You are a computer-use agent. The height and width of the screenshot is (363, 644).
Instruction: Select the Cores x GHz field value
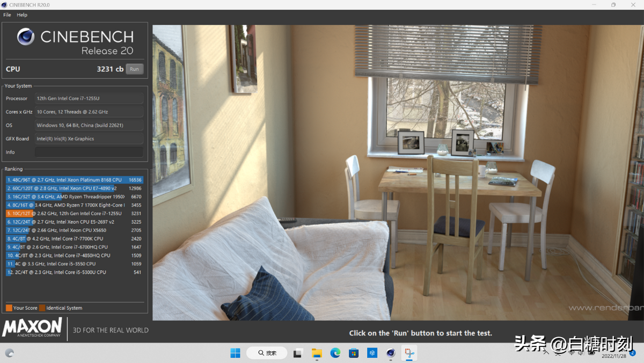point(89,112)
